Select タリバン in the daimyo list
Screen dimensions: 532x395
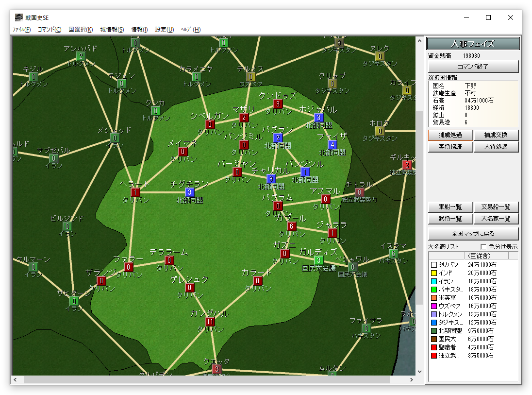pyautogui.click(x=448, y=265)
